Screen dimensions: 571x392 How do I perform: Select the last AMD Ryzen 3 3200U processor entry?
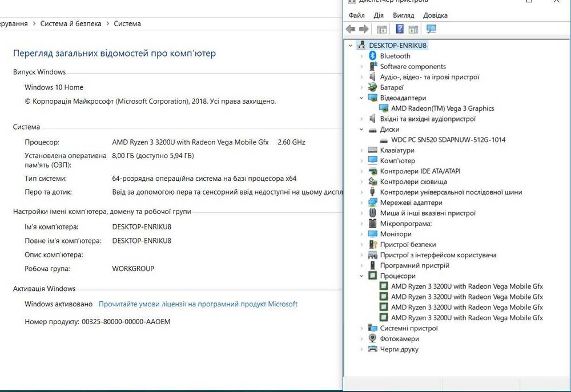467,318
